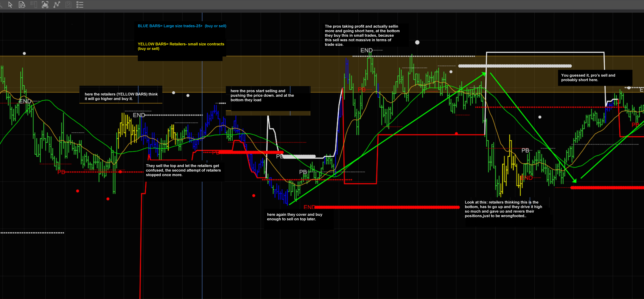Select the "YELLOW BARS= Retailers" legend text
This screenshot has height=299, width=644.
click(x=181, y=46)
